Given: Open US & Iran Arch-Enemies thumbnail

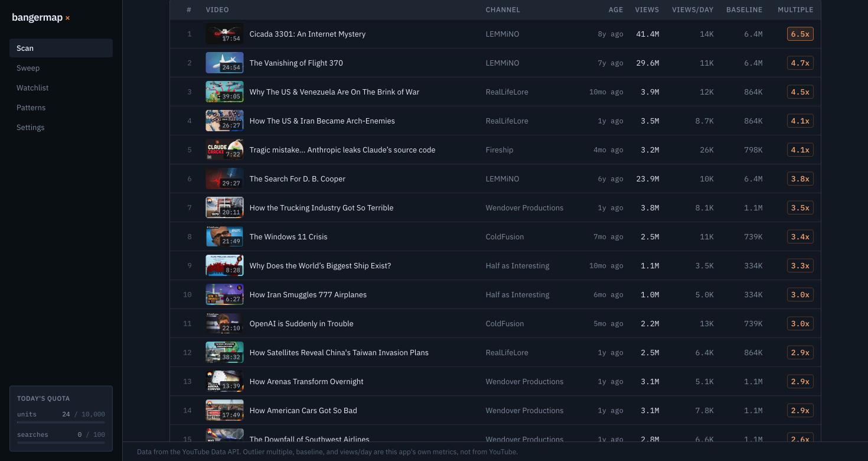Looking at the screenshot, I should tap(224, 121).
